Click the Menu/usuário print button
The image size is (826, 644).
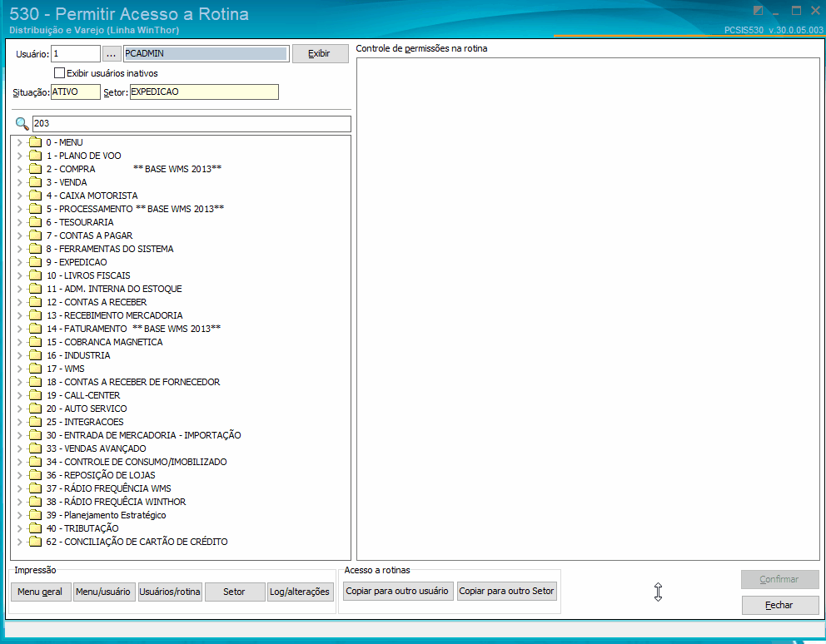tap(103, 592)
